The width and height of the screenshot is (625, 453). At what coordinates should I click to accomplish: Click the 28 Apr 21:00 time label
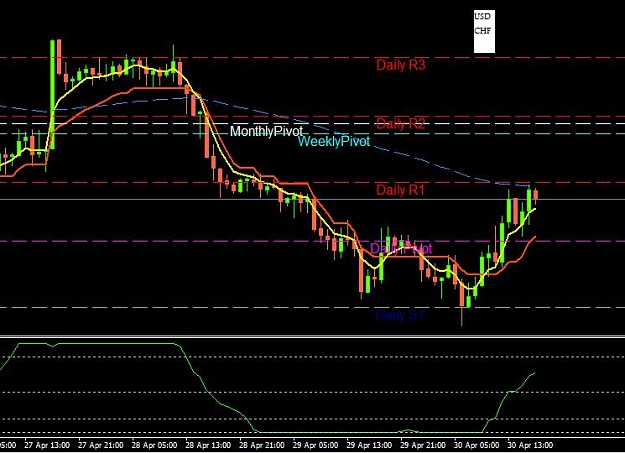pyautogui.click(x=261, y=445)
